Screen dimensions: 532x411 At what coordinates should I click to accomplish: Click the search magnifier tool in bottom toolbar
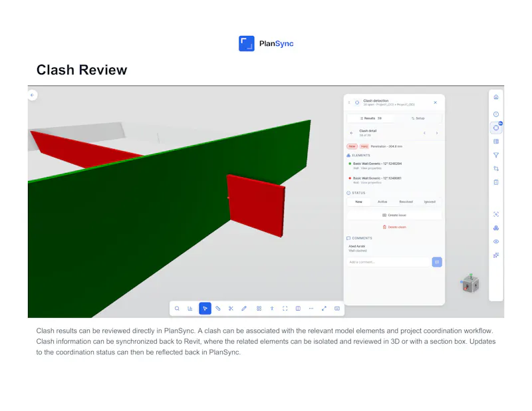(177, 309)
